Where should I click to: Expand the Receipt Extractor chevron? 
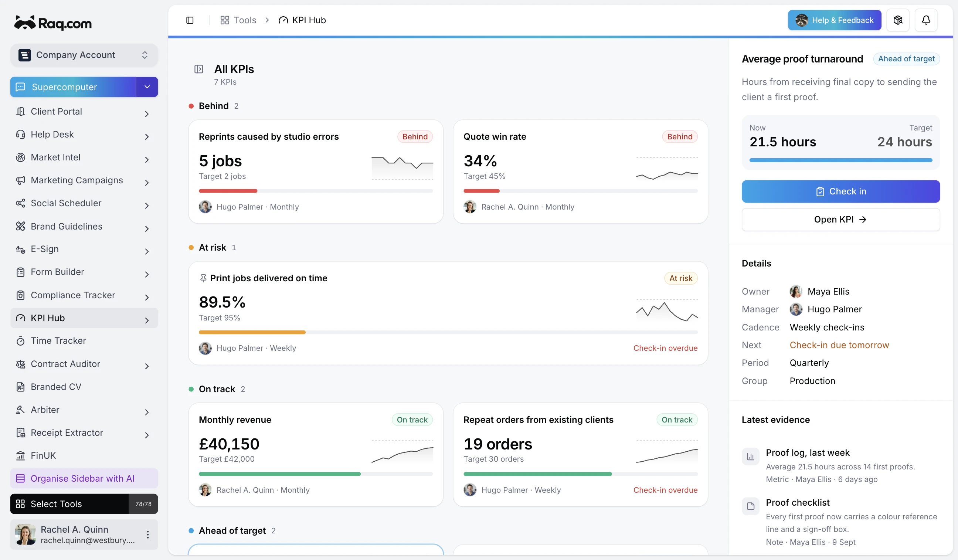click(x=147, y=435)
